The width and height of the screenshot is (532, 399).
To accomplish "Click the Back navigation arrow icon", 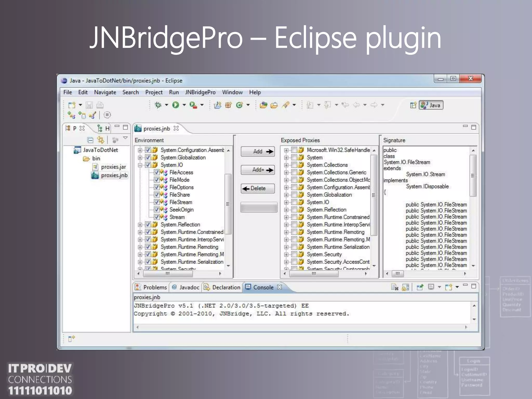I will pyautogui.click(x=356, y=105).
